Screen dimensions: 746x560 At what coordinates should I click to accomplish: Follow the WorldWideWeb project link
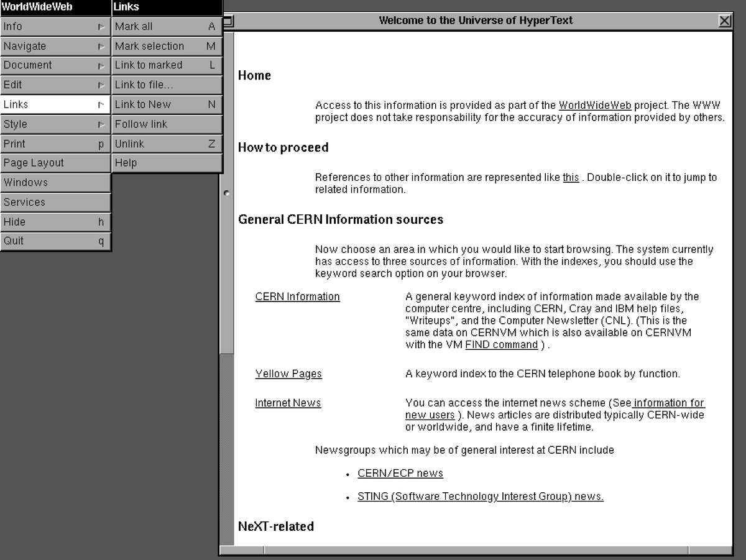coord(595,106)
